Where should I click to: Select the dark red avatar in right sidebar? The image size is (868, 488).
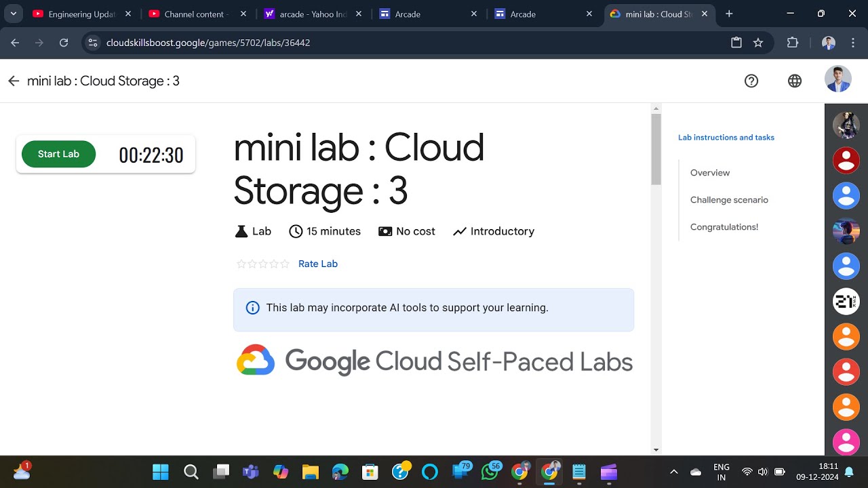[846, 161]
